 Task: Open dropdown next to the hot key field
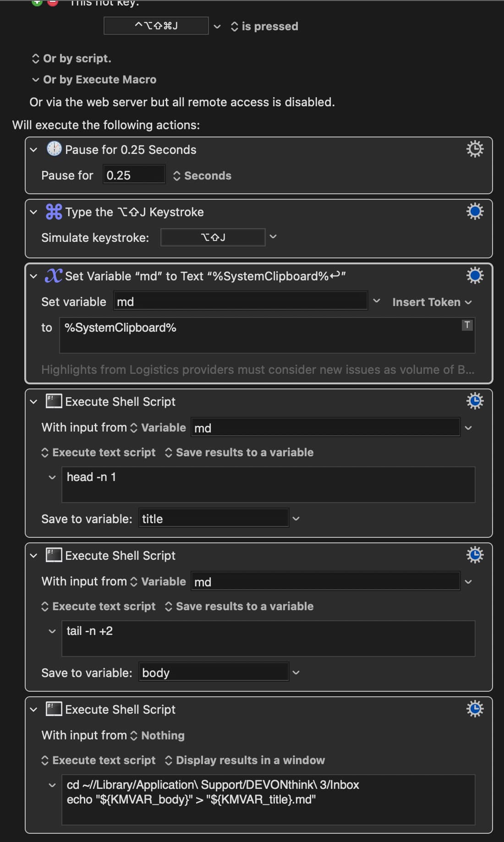point(217,27)
